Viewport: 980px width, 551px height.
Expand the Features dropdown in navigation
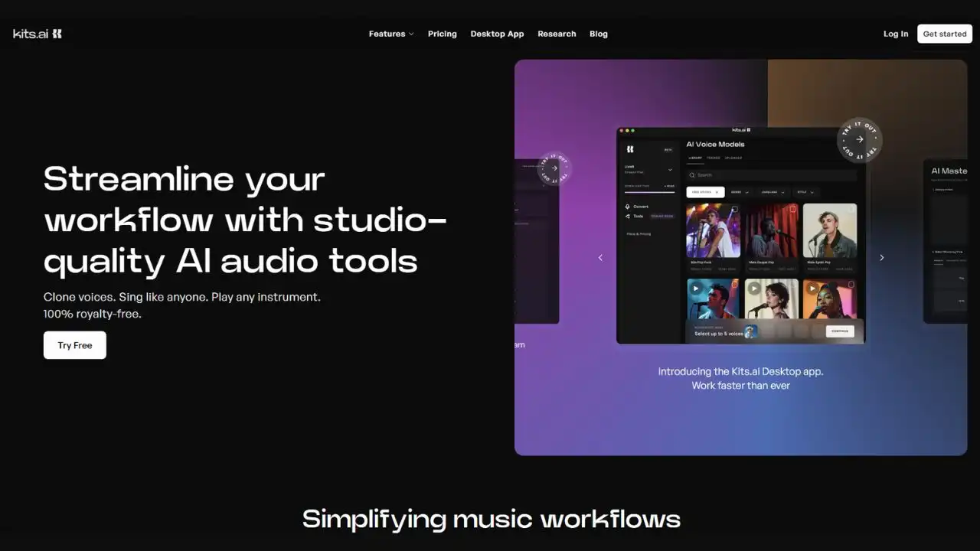390,34
